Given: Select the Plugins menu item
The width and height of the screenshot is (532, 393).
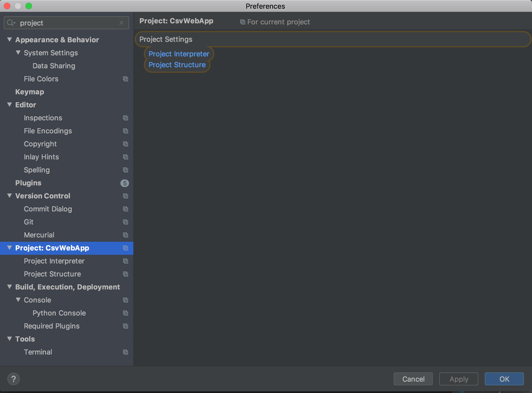Looking at the screenshot, I should tap(28, 182).
